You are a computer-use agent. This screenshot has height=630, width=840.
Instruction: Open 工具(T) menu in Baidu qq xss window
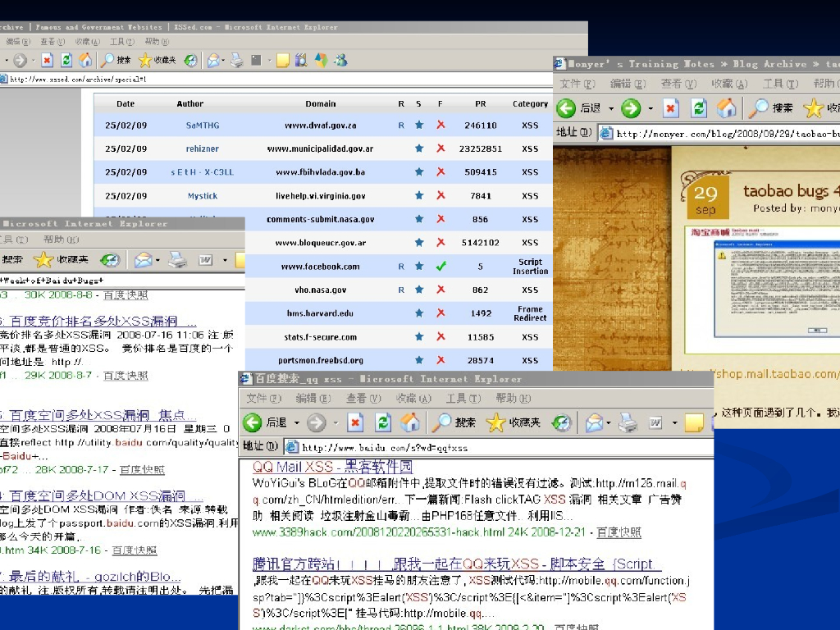[x=463, y=398]
